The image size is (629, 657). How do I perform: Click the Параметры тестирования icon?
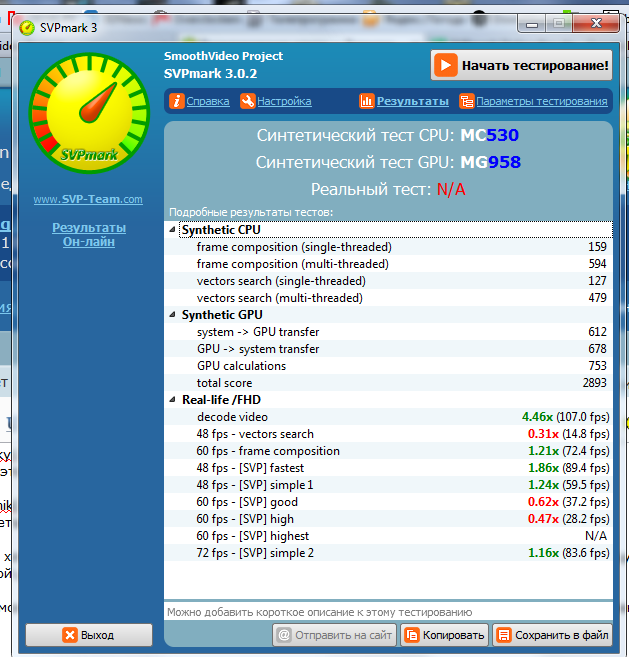pyautogui.click(x=466, y=101)
